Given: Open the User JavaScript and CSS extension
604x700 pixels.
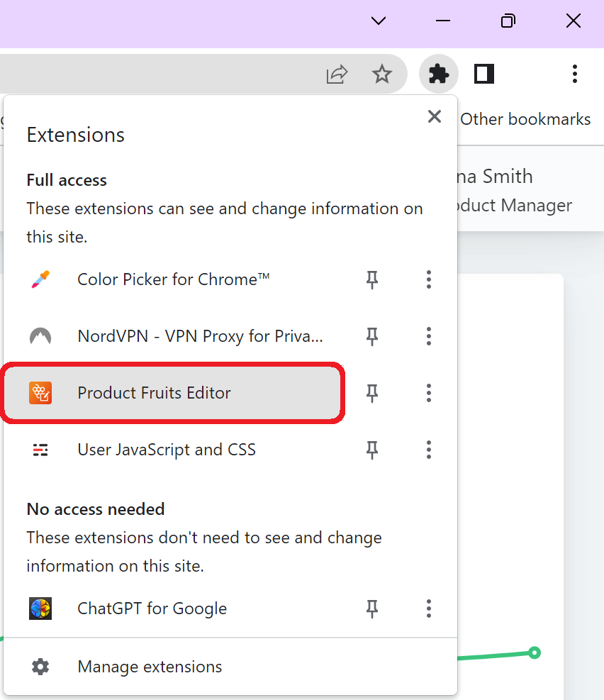Looking at the screenshot, I should 167,450.
